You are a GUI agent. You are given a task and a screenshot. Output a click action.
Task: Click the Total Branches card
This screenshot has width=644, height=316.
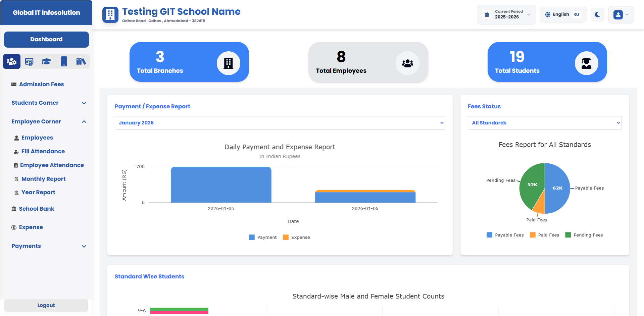click(189, 62)
